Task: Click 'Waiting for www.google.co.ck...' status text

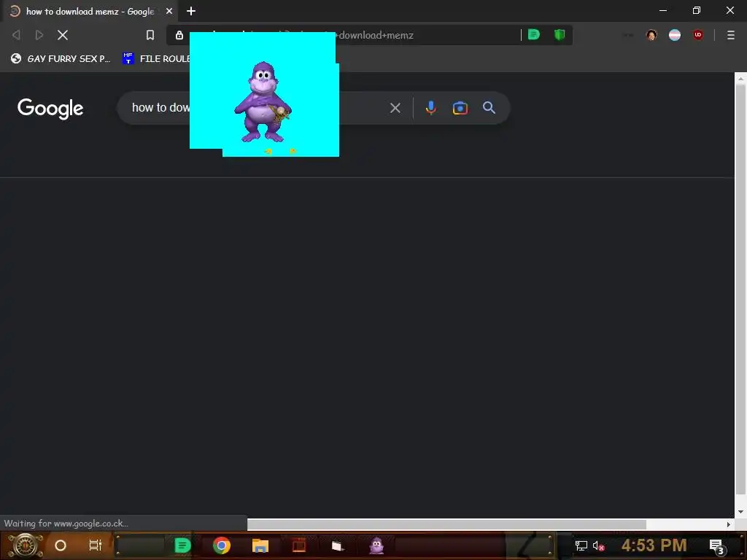Action: pyautogui.click(x=66, y=524)
